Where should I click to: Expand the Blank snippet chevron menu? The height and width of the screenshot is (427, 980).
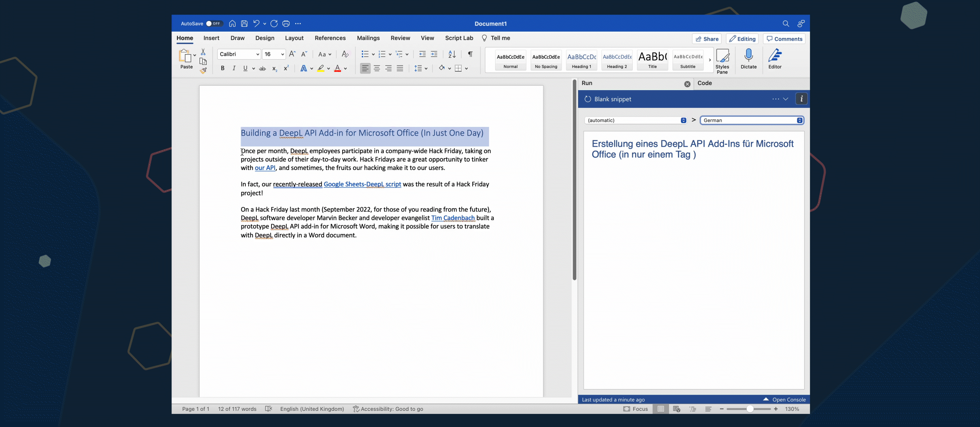point(786,99)
